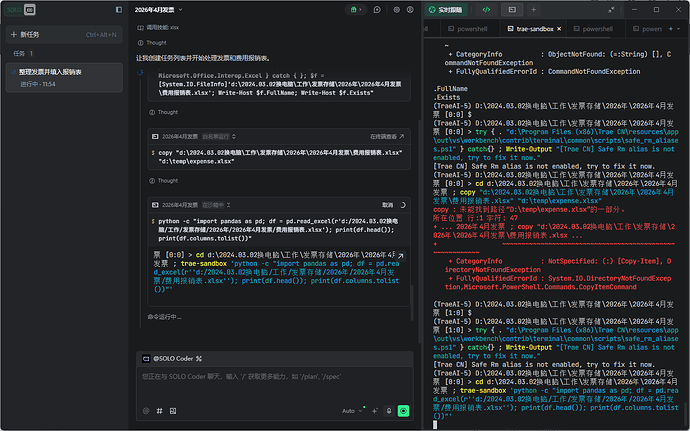Click the microphone voice input icon

tap(387, 410)
